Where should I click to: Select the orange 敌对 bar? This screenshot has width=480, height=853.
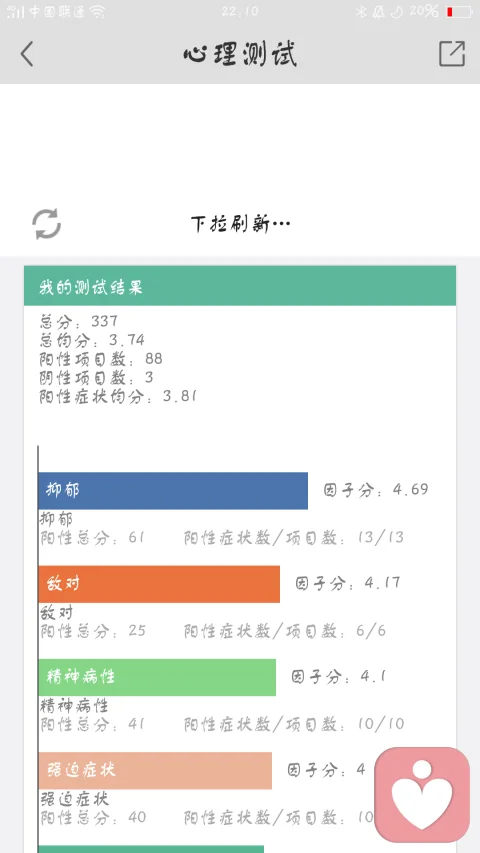(159, 584)
